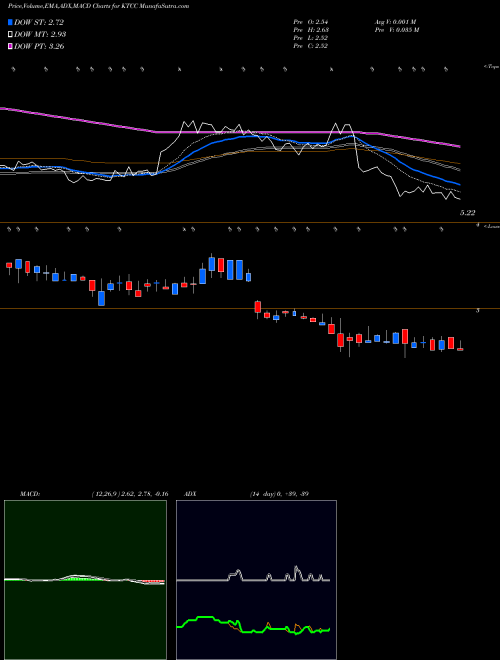This screenshot has width=500, height=660.
Task: Click the 'Pre C: 2.52' value
Action: 311,46
